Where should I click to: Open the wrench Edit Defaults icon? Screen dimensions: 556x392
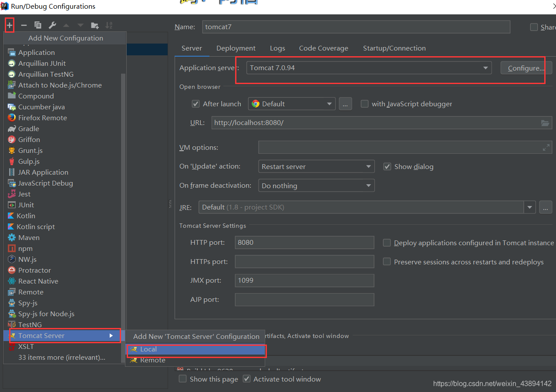[x=52, y=25]
